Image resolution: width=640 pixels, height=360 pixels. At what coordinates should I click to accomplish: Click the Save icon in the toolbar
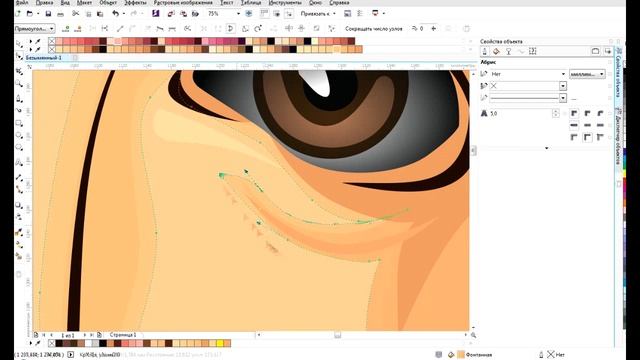(48, 13)
